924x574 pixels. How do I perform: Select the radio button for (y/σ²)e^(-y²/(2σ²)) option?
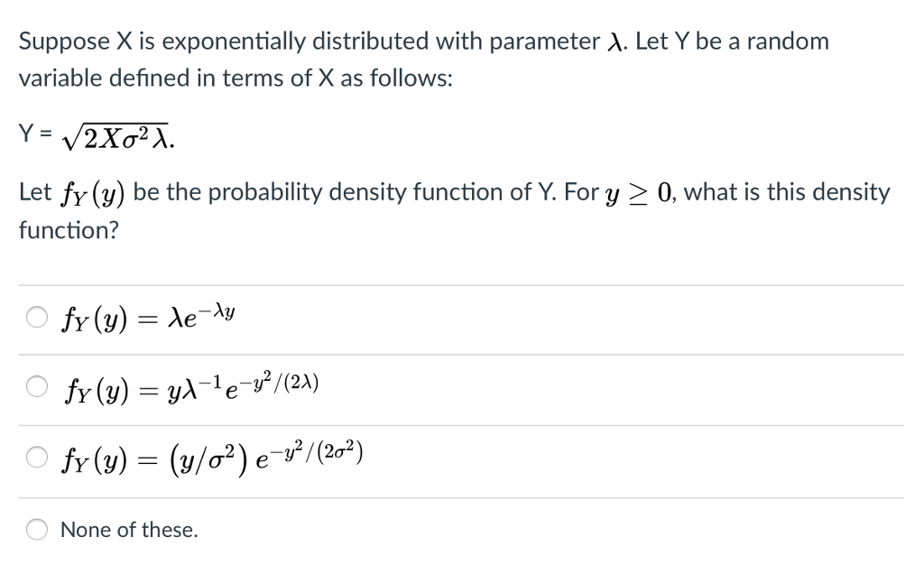tap(36, 458)
